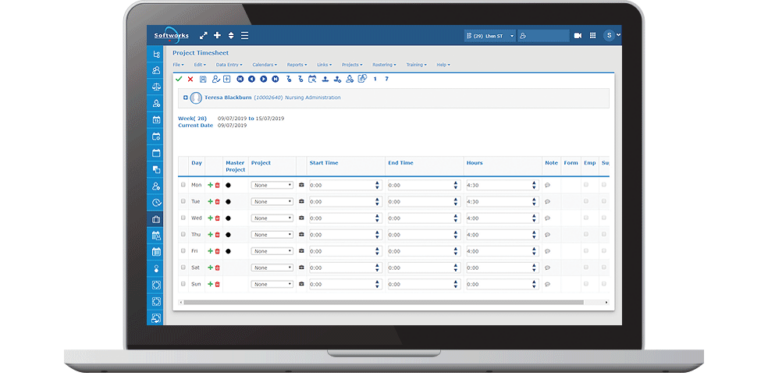
Task: Open the Project dropdown for Sun
Action: click(272, 284)
